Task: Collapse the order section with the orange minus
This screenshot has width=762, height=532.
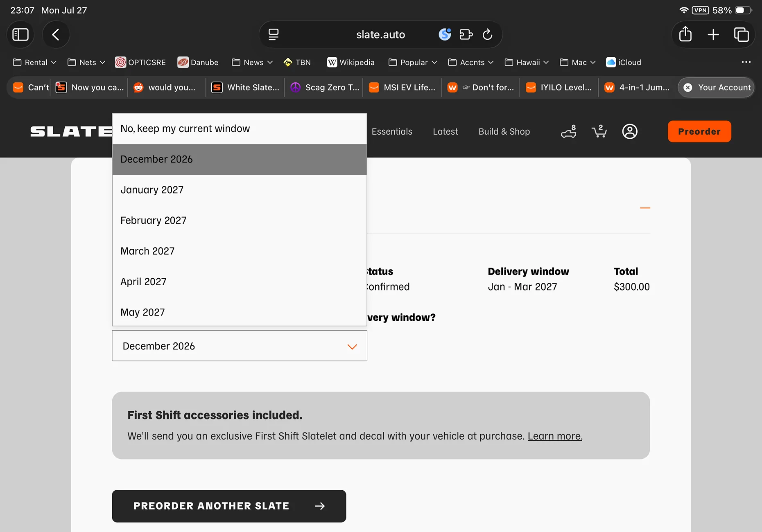Action: point(645,208)
